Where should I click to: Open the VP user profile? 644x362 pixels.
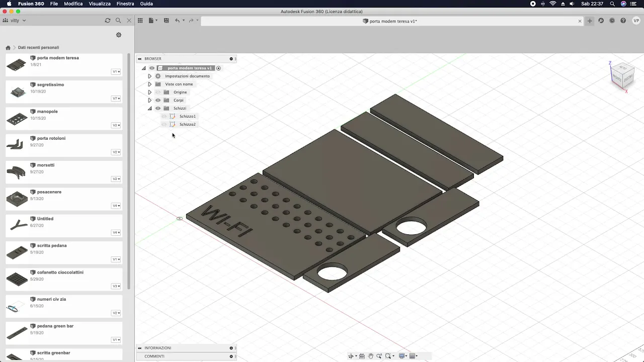636,21
